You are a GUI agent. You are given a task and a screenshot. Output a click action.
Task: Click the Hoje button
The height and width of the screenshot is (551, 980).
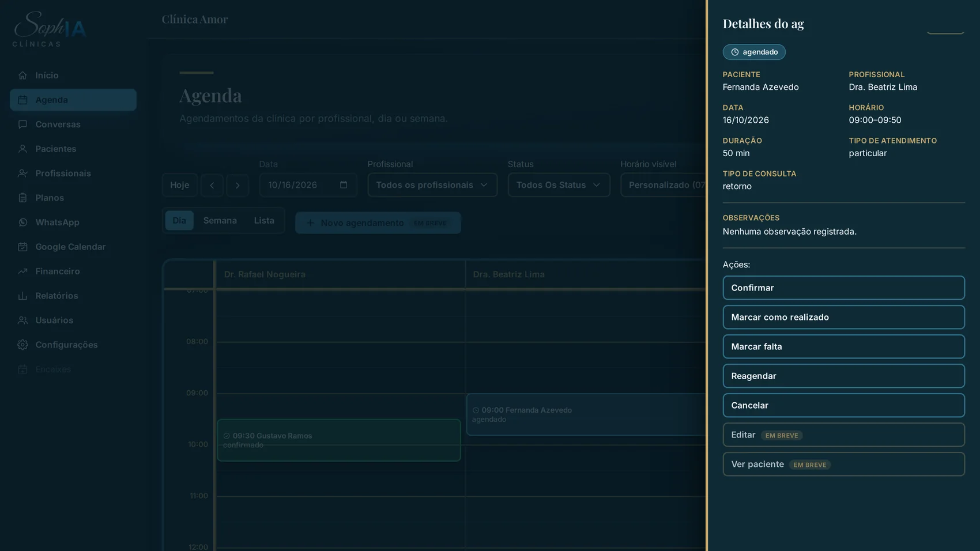click(x=179, y=185)
